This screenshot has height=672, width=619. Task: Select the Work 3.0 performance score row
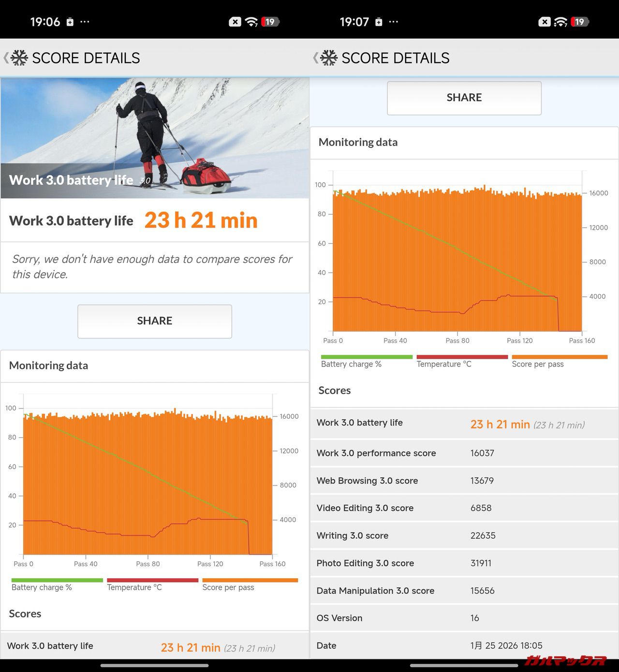(464, 453)
